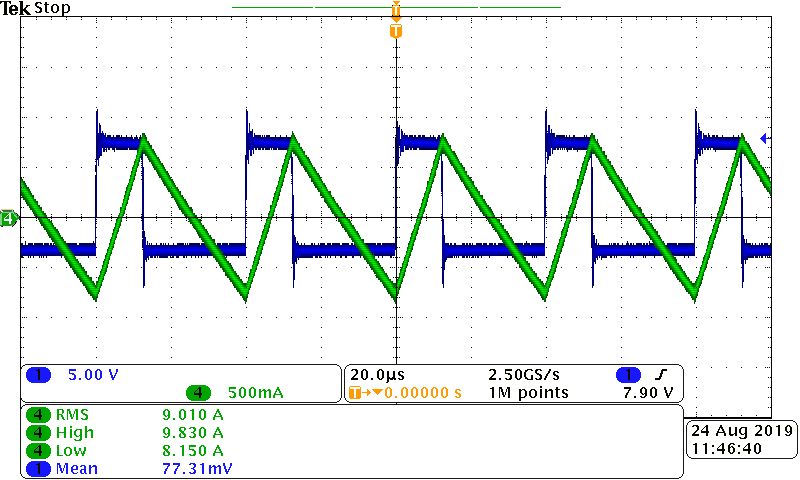Click the Mean measurement label
The height and width of the screenshot is (480, 800).
click(x=77, y=468)
